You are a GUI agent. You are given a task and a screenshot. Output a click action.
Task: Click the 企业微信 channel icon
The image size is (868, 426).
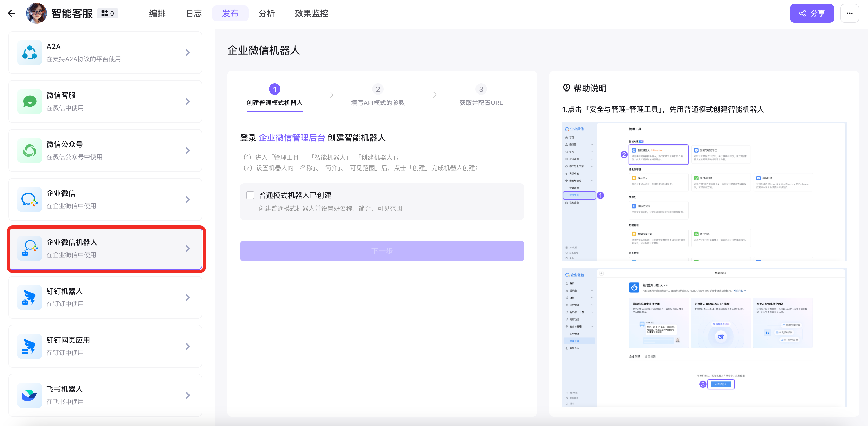(30, 199)
